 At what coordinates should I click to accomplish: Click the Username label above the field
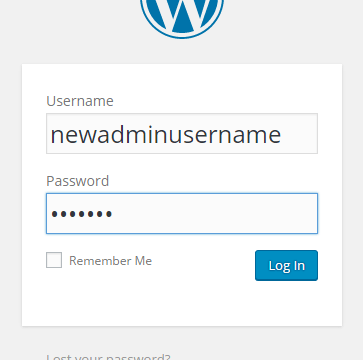(80, 101)
